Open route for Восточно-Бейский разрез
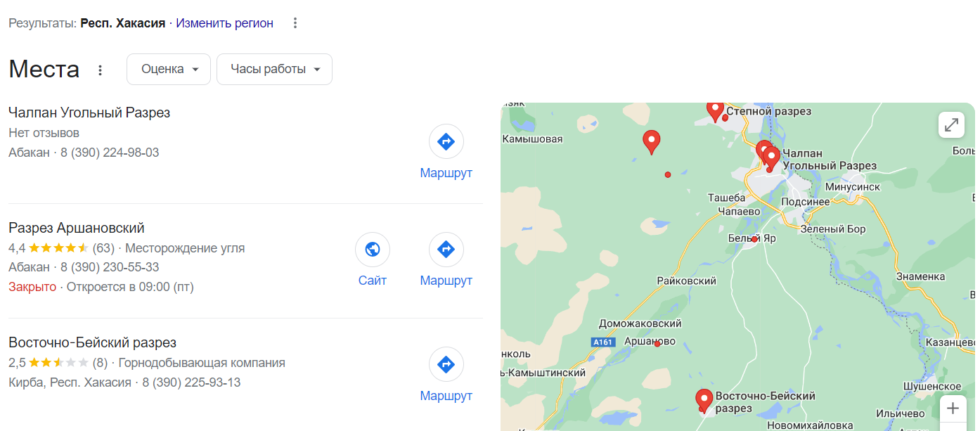 coord(446,364)
